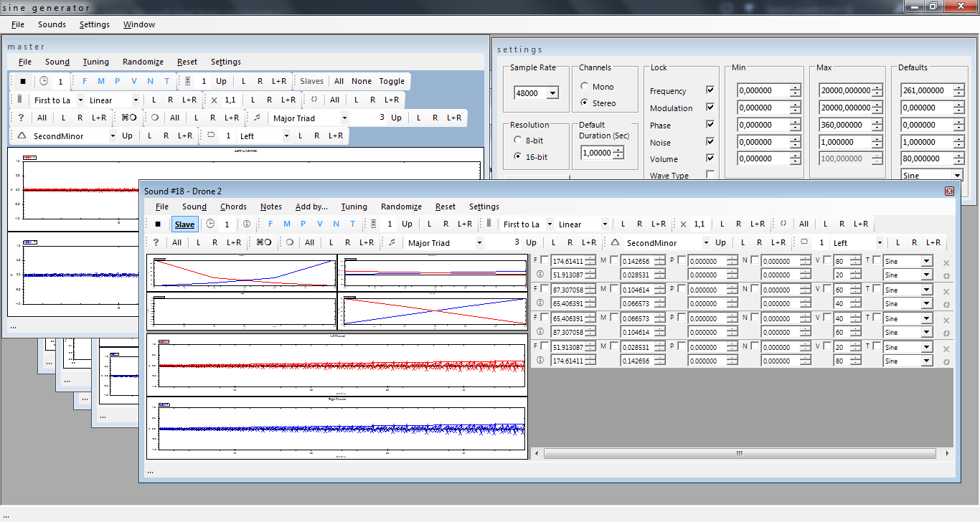Click the Slave button in Sound #18 toolbar
The height and width of the screenshot is (522, 980).
184,224
